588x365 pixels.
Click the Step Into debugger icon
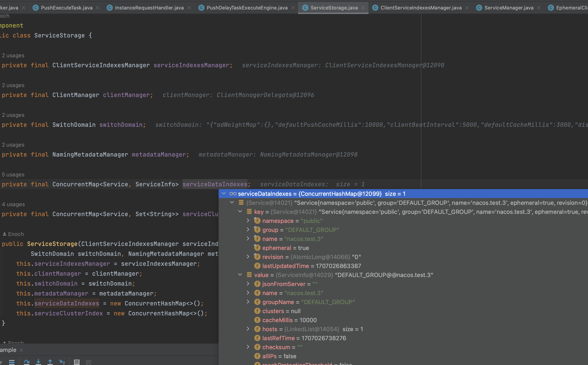click(x=38, y=362)
